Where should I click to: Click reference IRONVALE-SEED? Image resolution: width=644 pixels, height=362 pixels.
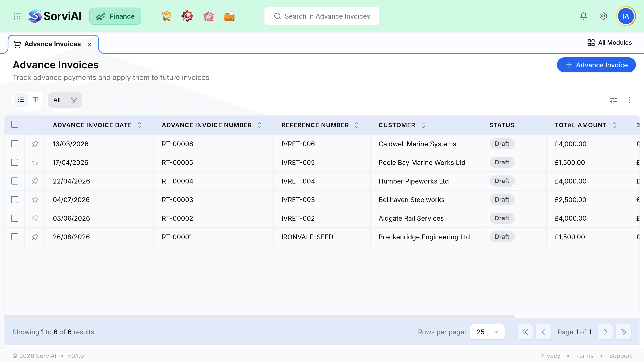click(x=307, y=237)
